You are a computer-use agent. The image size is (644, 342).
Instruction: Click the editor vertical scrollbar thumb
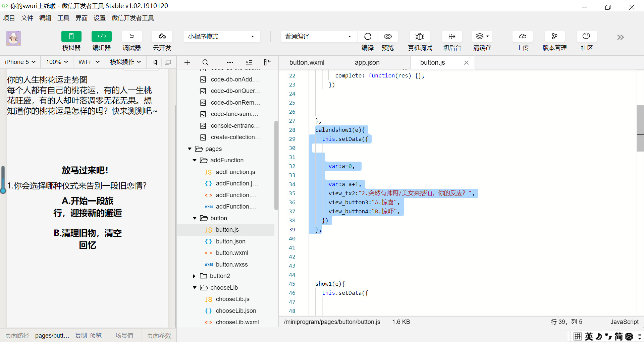click(640, 128)
